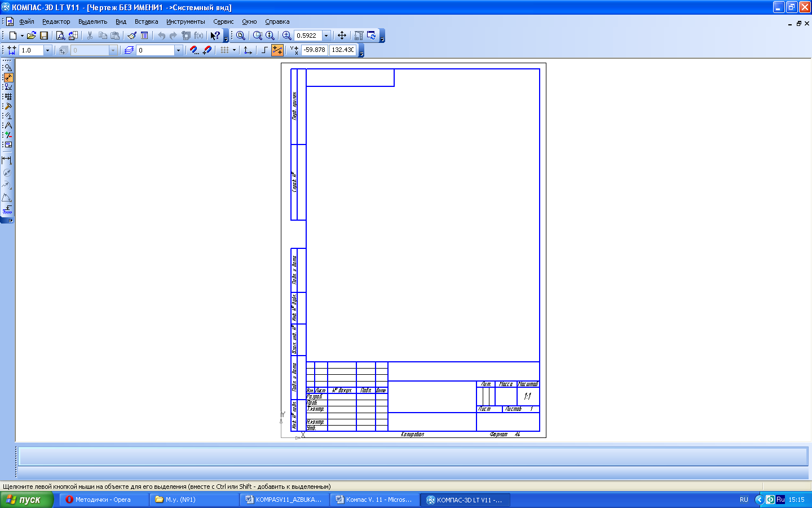The height and width of the screenshot is (508, 812).
Task: Click the пуск Start button
Action: click(x=27, y=500)
